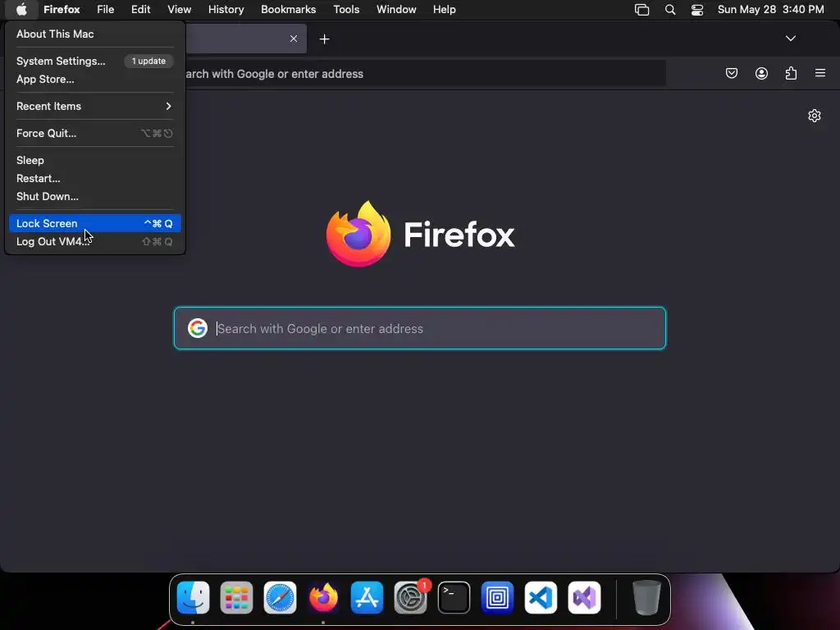Open the View menu
840x630 pixels.
[179, 9]
